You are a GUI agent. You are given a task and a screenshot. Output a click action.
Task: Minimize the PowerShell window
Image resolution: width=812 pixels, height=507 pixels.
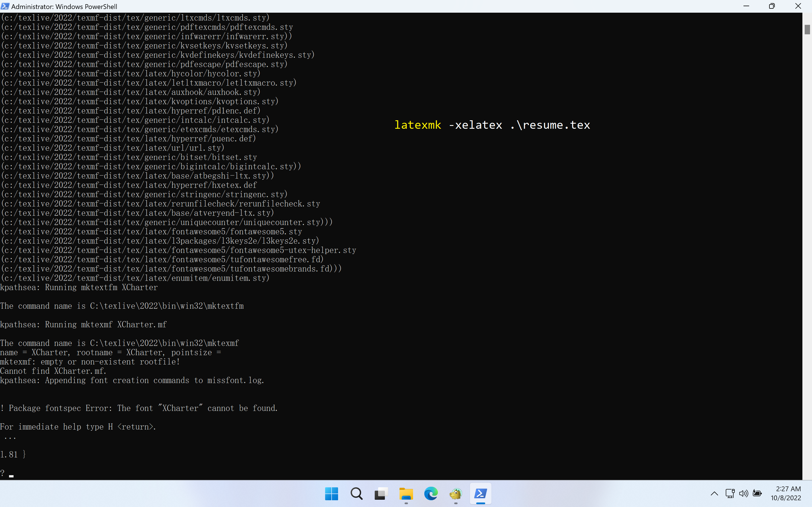(x=747, y=6)
